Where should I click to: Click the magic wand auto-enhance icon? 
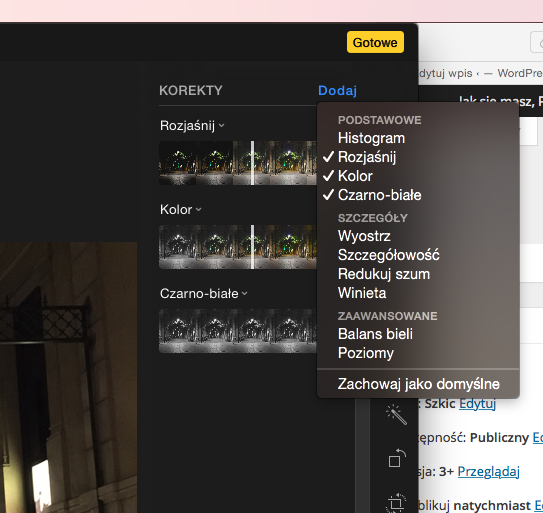(396, 414)
